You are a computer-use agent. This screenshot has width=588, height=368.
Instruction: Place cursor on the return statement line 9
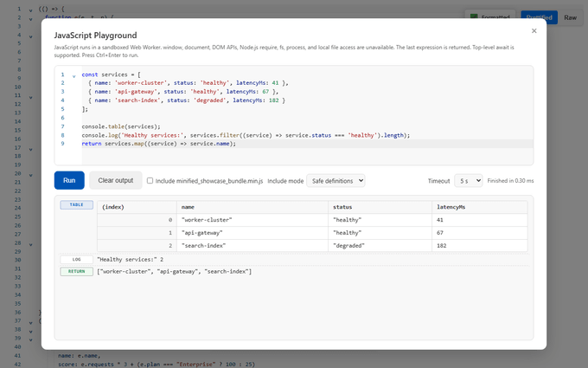click(159, 144)
